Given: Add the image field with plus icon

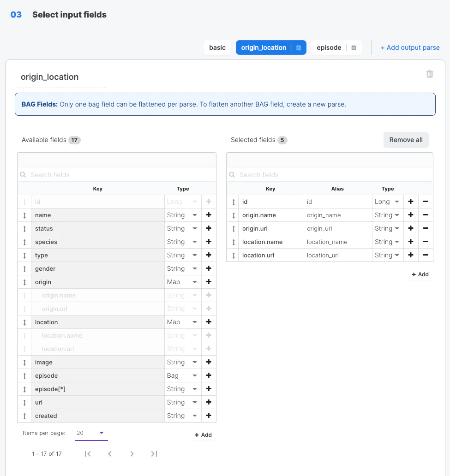Looking at the screenshot, I should point(209,362).
